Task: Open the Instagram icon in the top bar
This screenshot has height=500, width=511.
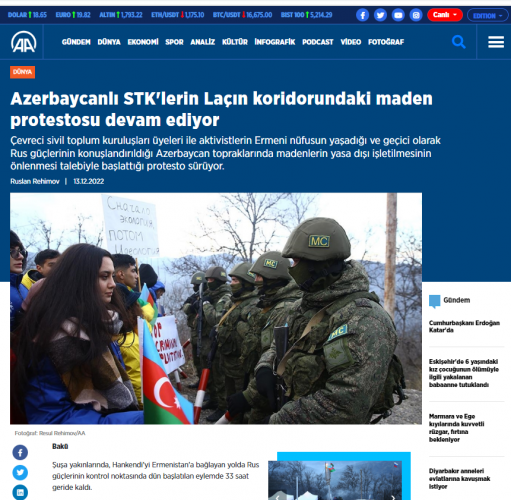Action: point(416,15)
